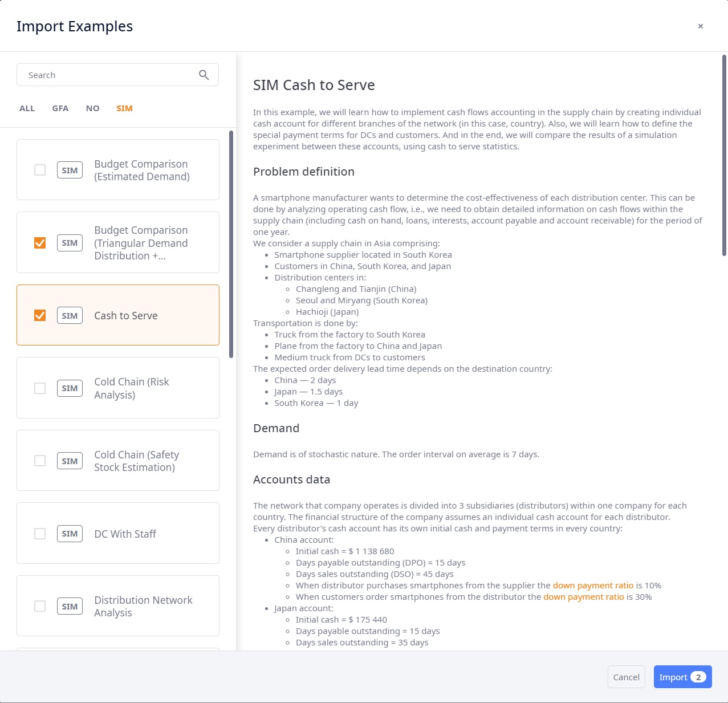The width and height of the screenshot is (728, 703).
Task: Switch to the NO filter tab
Action: tap(92, 108)
